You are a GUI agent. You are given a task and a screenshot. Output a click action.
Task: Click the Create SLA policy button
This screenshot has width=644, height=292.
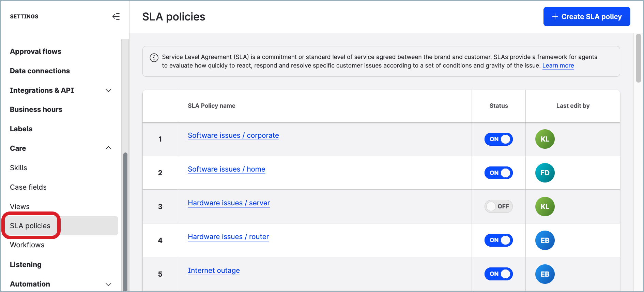pyautogui.click(x=586, y=17)
